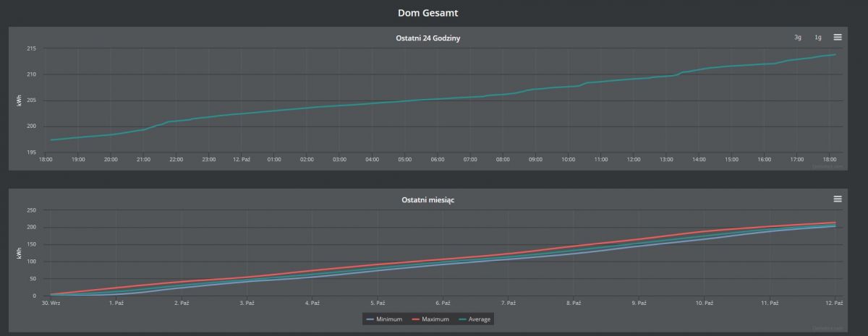Click the 10. Paź date label
Viewport: 868px width, 336px height.
click(x=705, y=303)
